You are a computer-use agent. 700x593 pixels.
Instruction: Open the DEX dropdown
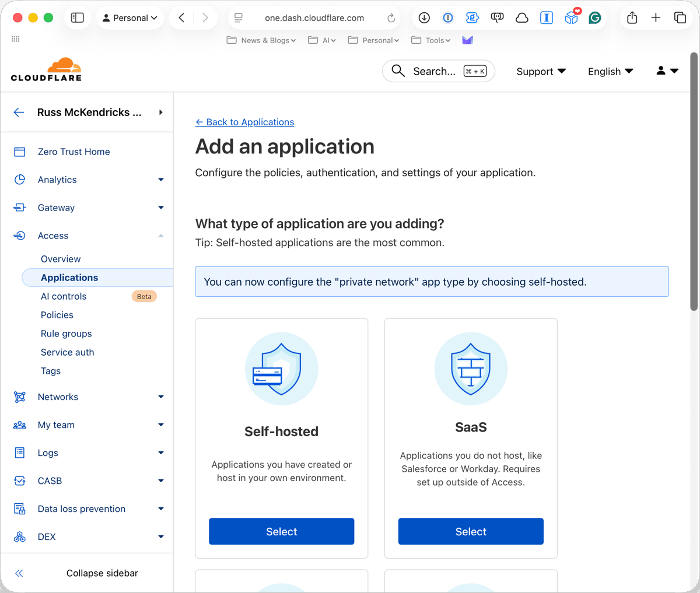click(x=160, y=536)
